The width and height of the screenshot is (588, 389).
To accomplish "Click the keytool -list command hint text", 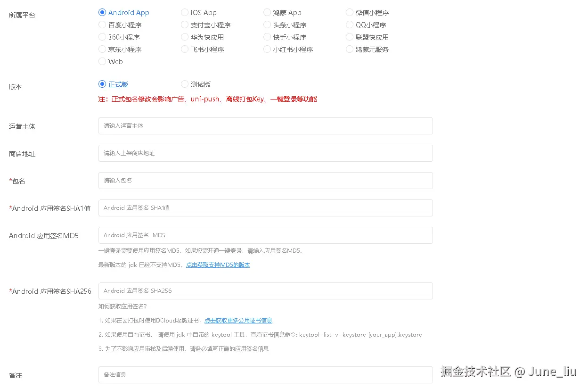I will [260, 335].
